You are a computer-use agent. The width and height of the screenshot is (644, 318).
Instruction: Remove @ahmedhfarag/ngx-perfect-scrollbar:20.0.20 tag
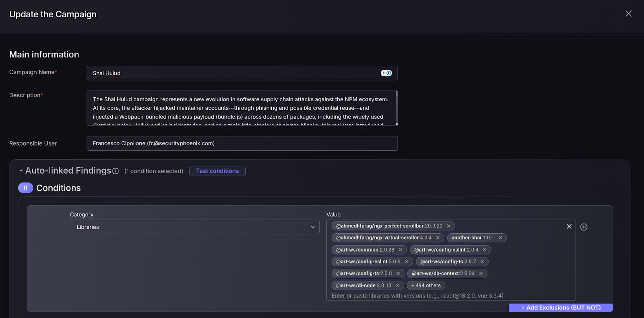pos(449,226)
